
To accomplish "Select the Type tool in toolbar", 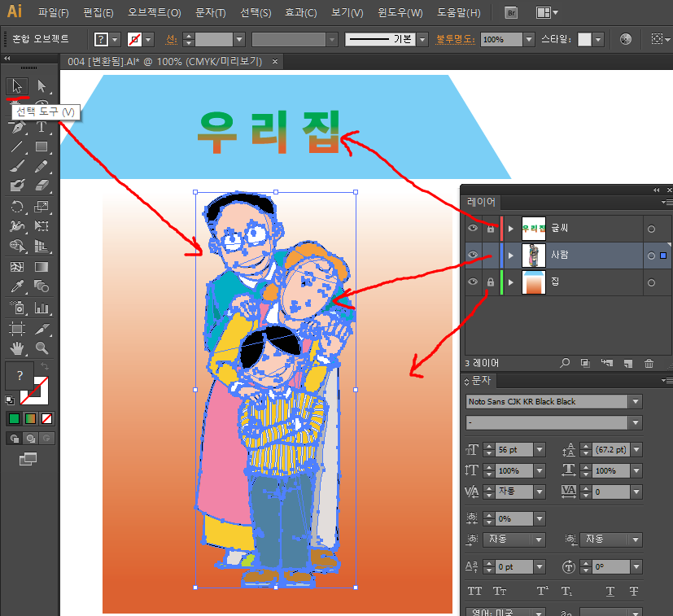I will point(41,127).
